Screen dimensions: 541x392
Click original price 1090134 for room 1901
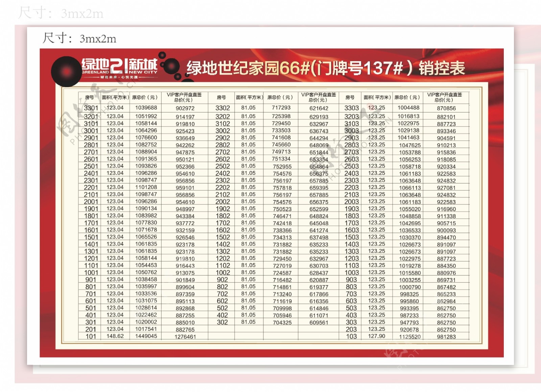click(146, 209)
